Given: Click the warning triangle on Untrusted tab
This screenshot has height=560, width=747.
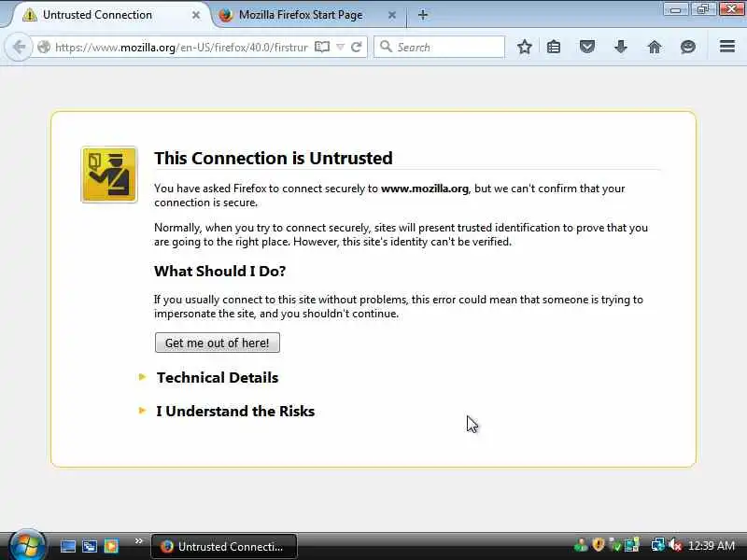Looking at the screenshot, I should pyautogui.click(x=30, y=15).
